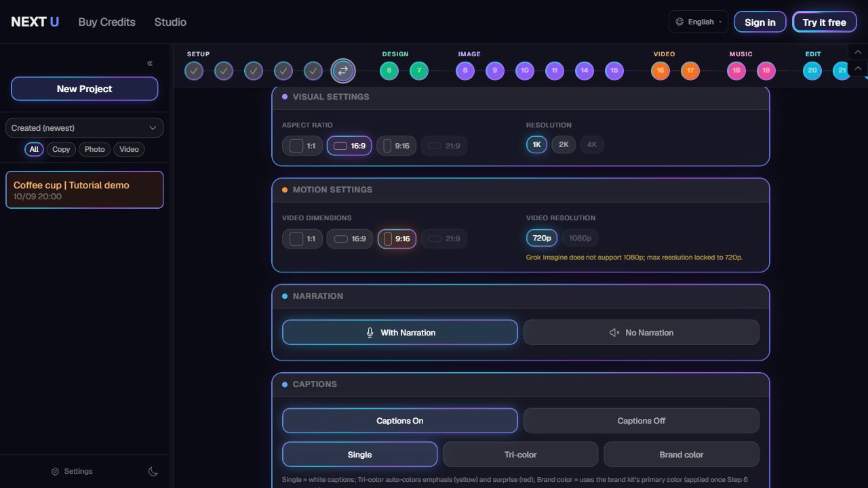
Task: Filter projects by Video
Action: [x=129, y=149]
